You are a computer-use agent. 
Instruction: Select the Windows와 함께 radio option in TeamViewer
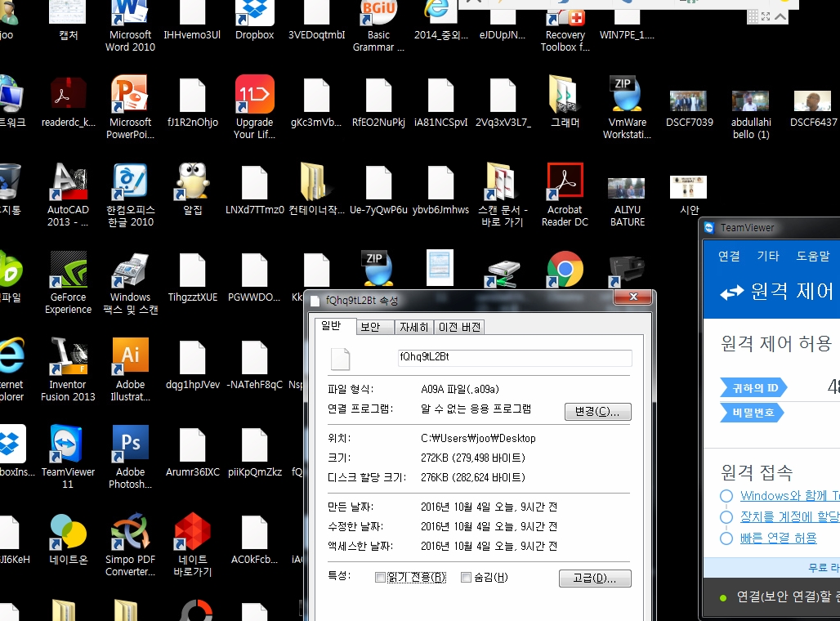click(726, 496)
